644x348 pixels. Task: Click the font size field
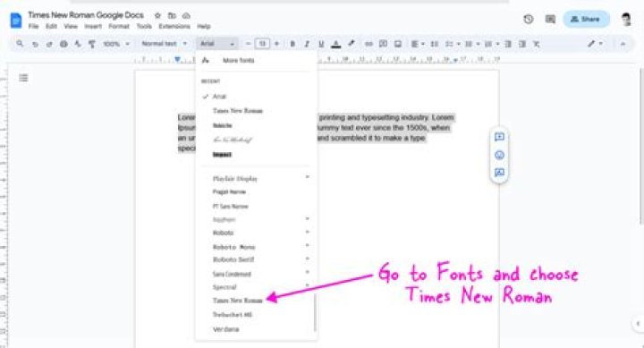(x=262, y=44)
